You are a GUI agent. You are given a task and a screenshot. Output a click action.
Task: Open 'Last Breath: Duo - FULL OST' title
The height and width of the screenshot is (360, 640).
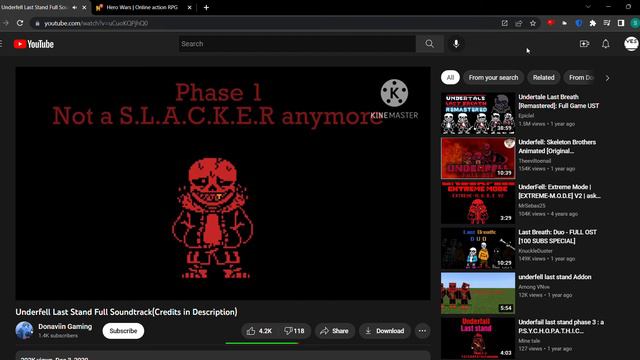tap(558, 236)
